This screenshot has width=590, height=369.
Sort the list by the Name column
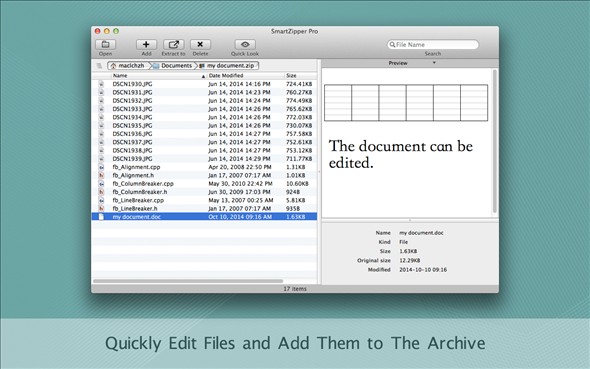coord(120,76)
